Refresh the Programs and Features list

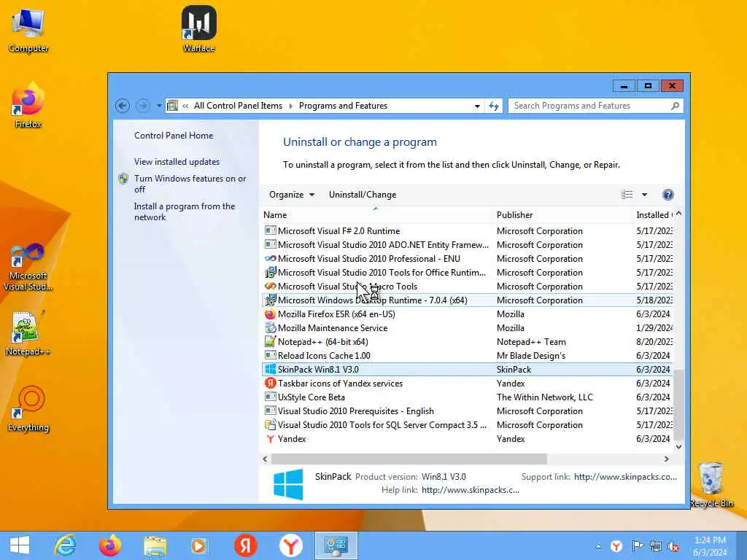(494, 106)
